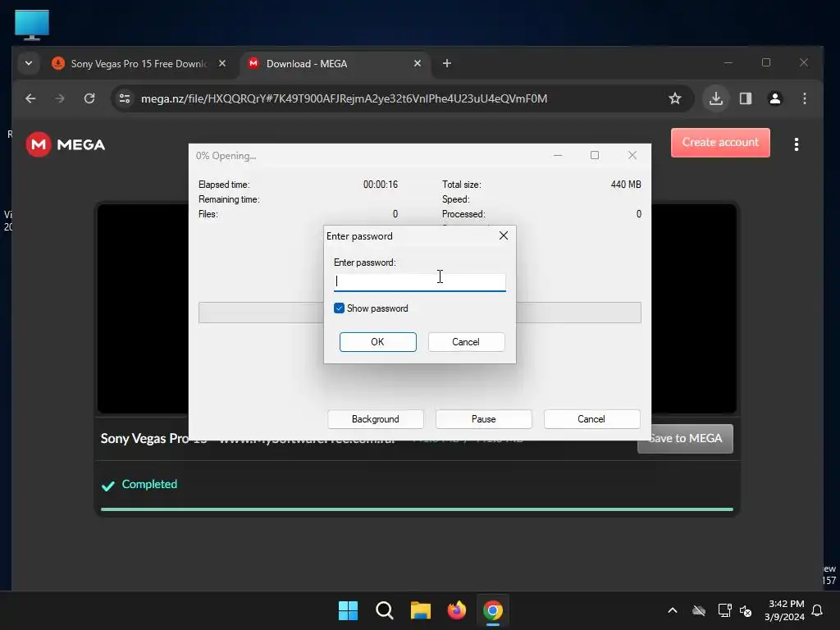The height and width of the screenshot is (630, 840).
Task: Toggle Chrome side panel
Action: pos(746,98)
